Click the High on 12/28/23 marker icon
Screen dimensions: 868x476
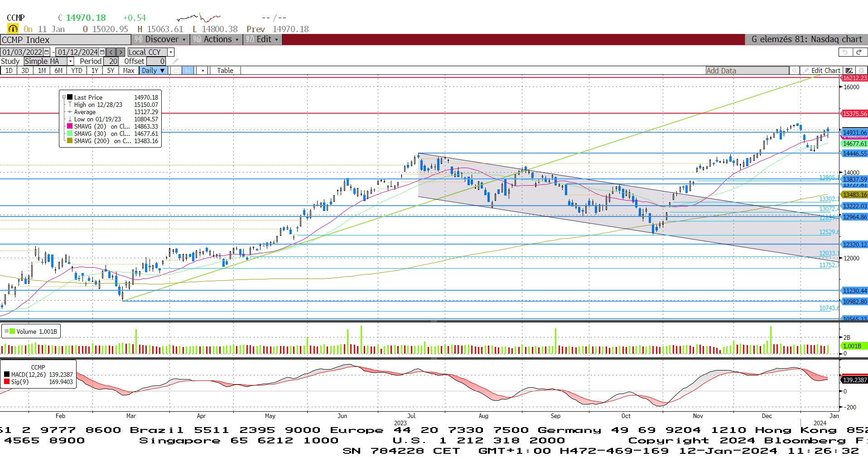coord(70,105)
